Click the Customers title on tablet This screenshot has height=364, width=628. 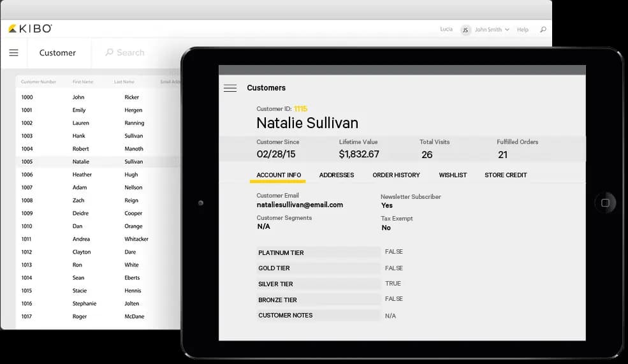[266, 88]
